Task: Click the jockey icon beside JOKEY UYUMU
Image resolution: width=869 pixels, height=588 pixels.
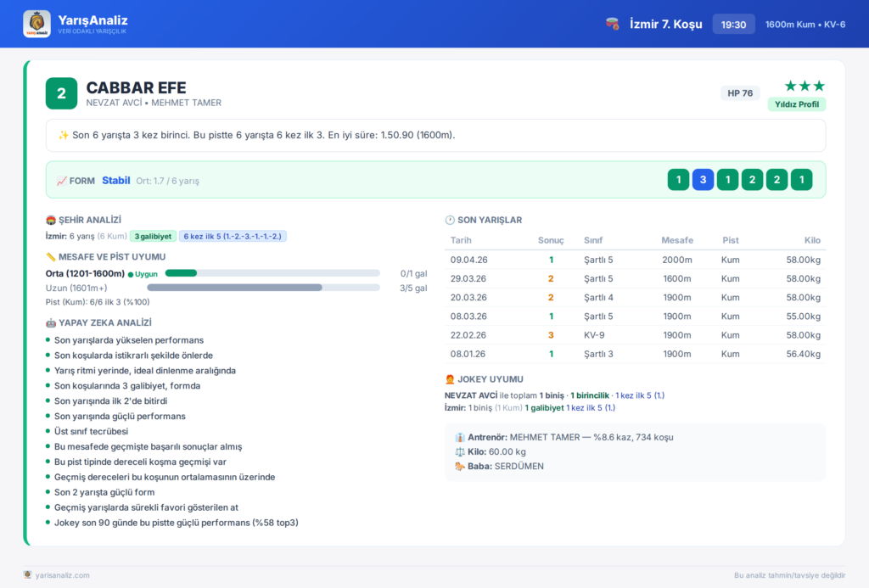Action: coord(450,379)
